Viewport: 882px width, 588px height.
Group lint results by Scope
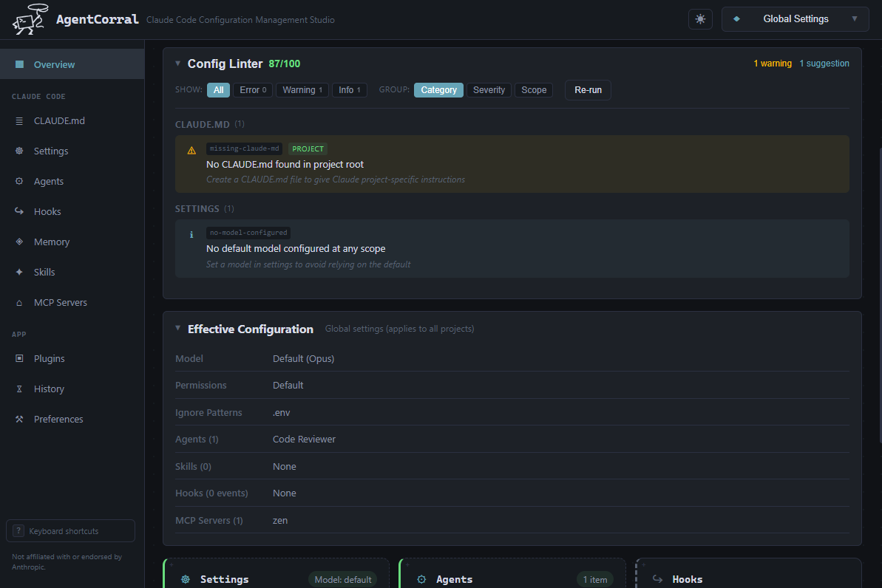point(534,89)
